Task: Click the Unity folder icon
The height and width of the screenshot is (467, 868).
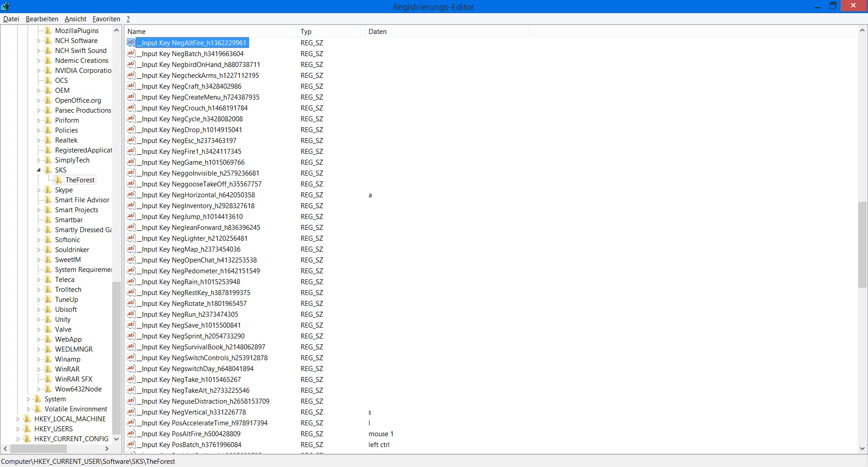Action: (x=48, y=319)
